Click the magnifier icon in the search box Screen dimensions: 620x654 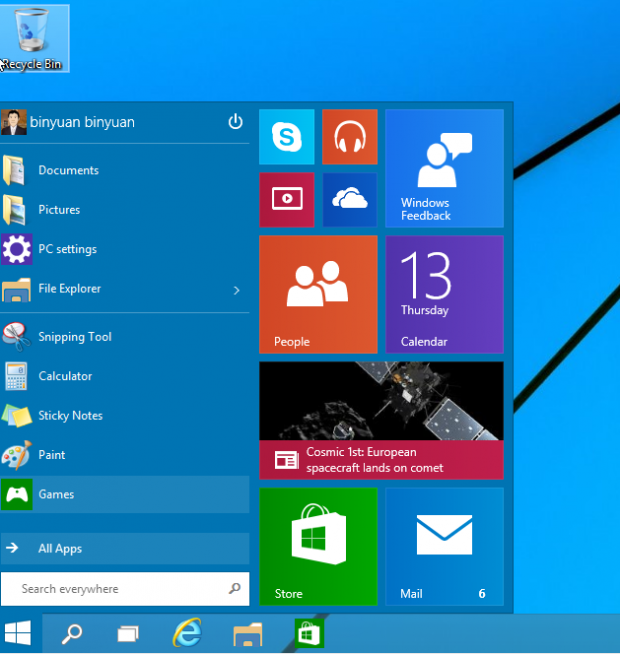(235, 589)
